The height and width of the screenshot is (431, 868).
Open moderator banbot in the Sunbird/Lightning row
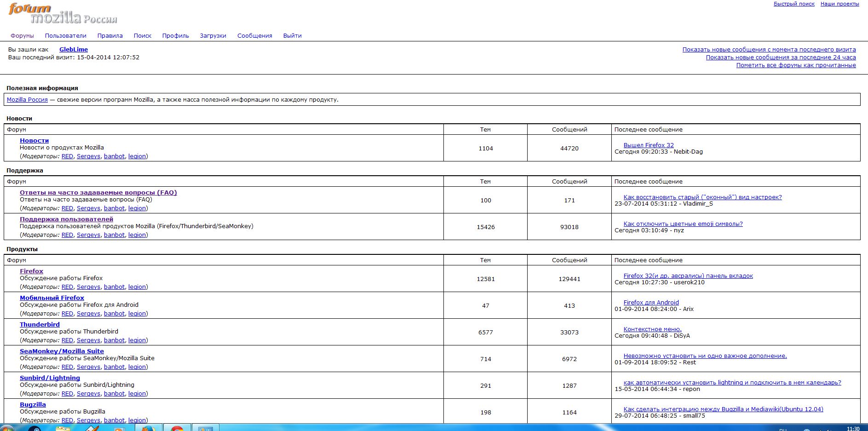114,393
